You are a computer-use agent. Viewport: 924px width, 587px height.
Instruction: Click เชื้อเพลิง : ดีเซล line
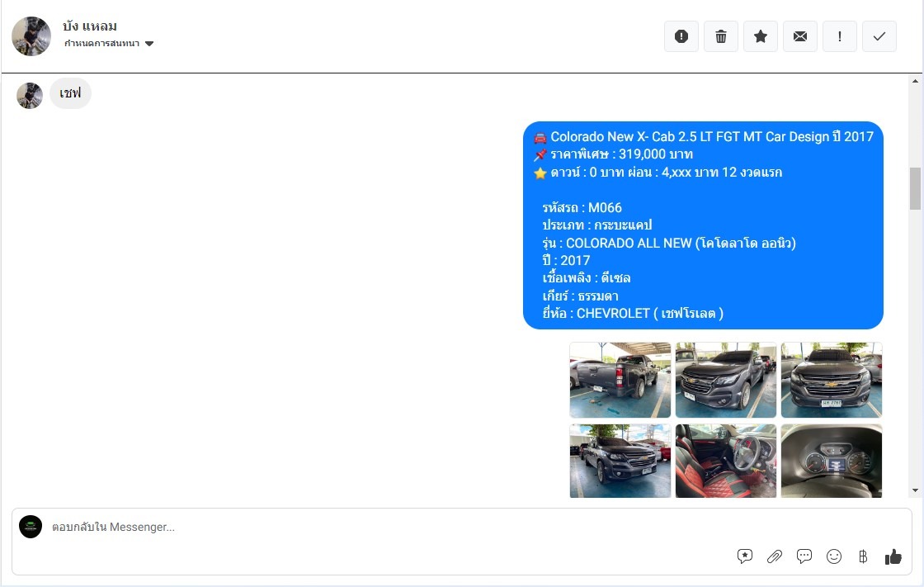tap(587, 278)
